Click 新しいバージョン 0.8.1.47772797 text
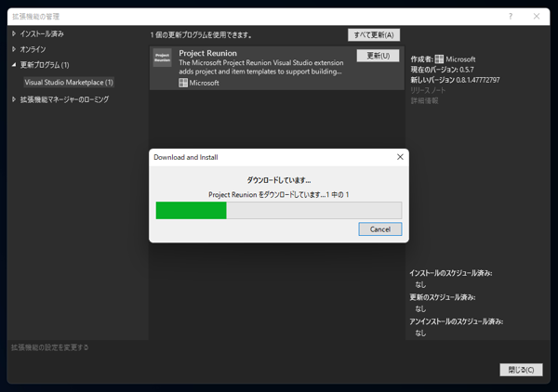Viewport: 558px width, 392px height. tap(455, 80)
